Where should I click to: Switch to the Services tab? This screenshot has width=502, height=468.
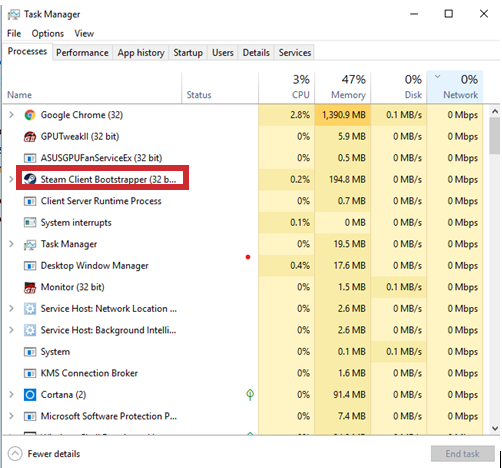coord(295,53)
